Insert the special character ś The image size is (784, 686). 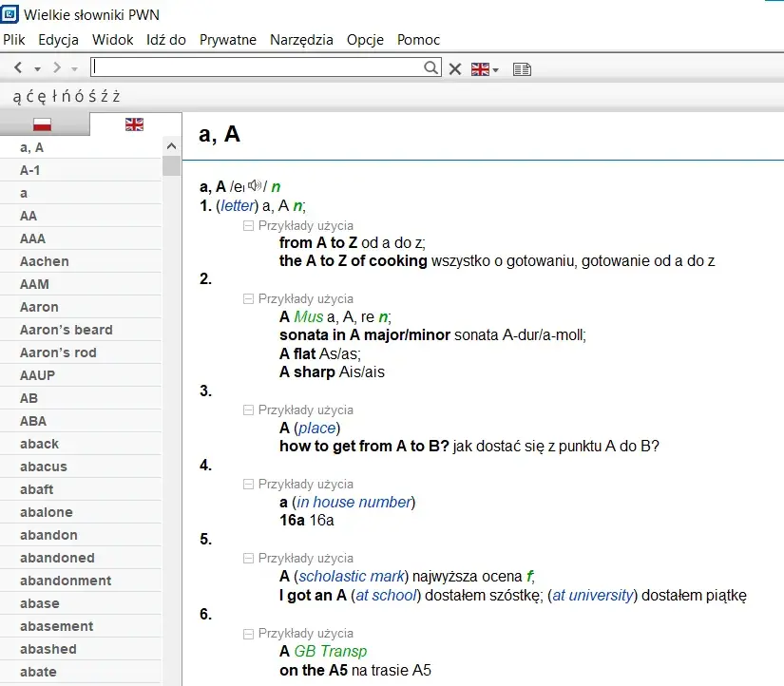pyautogui.click(x=92, y=96)
